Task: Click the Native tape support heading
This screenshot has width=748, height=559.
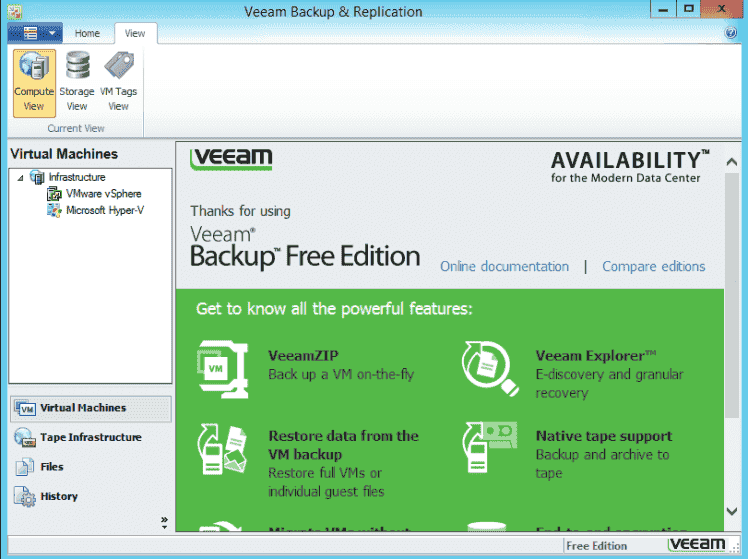Action: [x=604, y=436]
